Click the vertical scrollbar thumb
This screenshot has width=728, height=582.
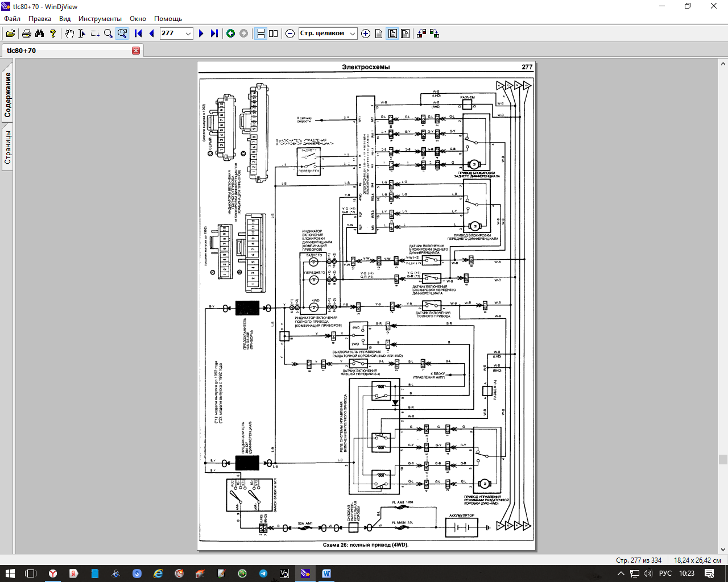[x=723, y=459]
